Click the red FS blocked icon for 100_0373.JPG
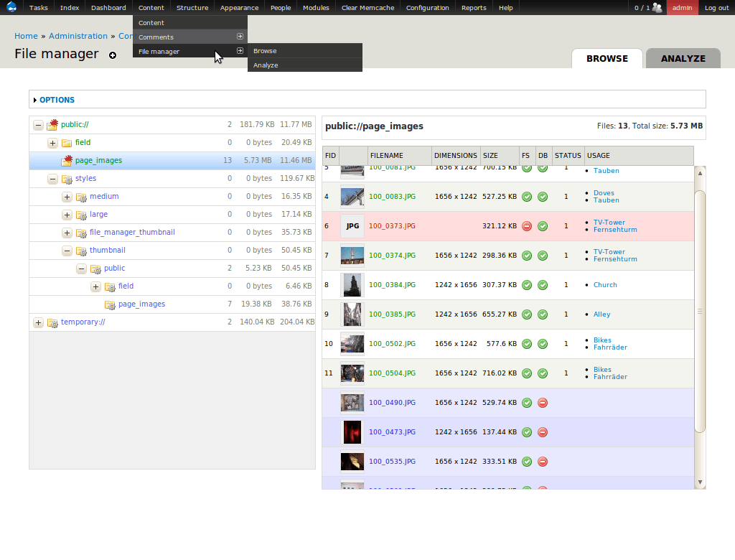Viewport: 735px width, 560px height. 527,225
